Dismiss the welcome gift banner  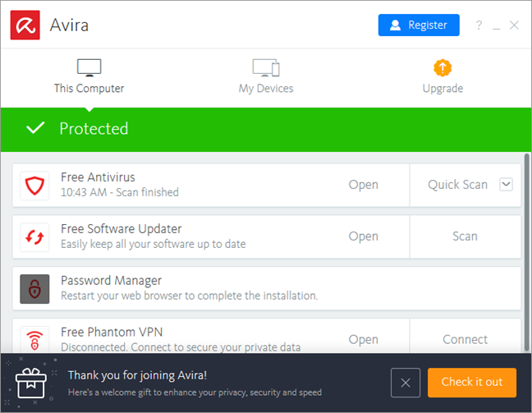pyautogui.click(x=406, y=383)
